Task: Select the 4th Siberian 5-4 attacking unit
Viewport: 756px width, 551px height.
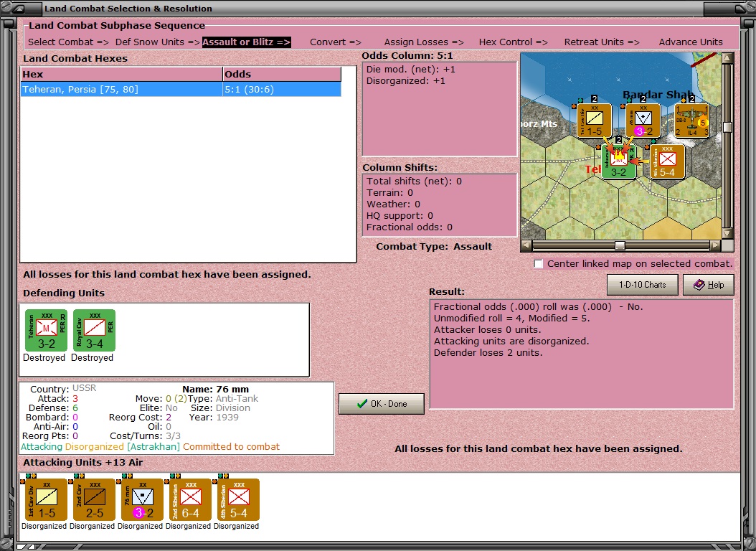Action: click(x=239, y=499)
